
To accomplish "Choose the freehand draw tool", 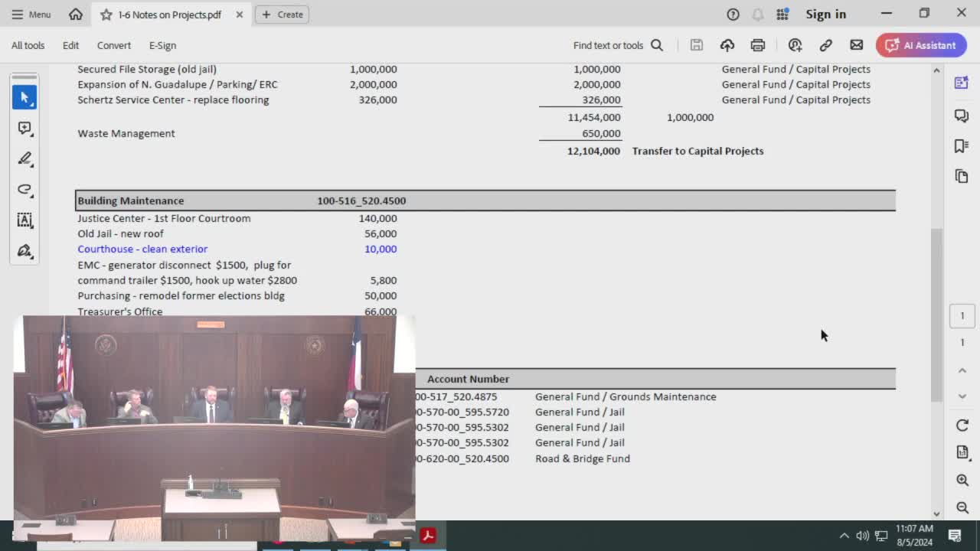I will coord(24,189).
